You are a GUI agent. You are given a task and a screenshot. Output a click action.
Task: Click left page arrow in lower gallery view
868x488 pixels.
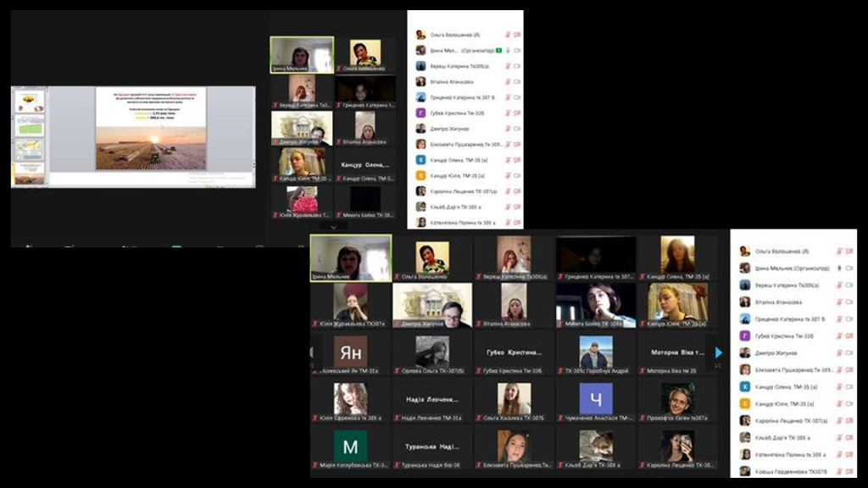313,352
